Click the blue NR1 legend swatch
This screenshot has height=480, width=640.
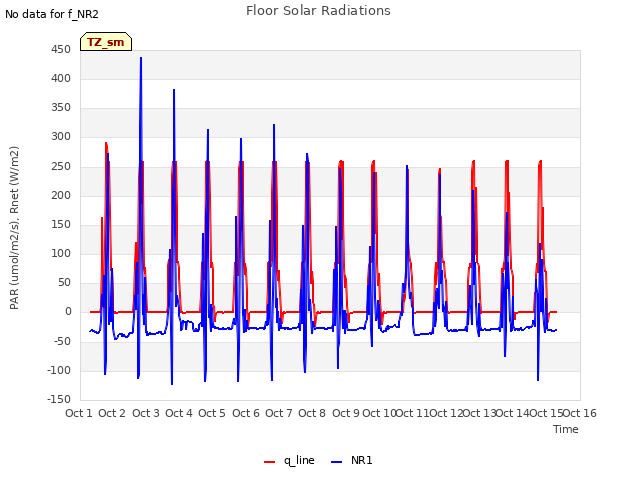click(x=336, y=462)
